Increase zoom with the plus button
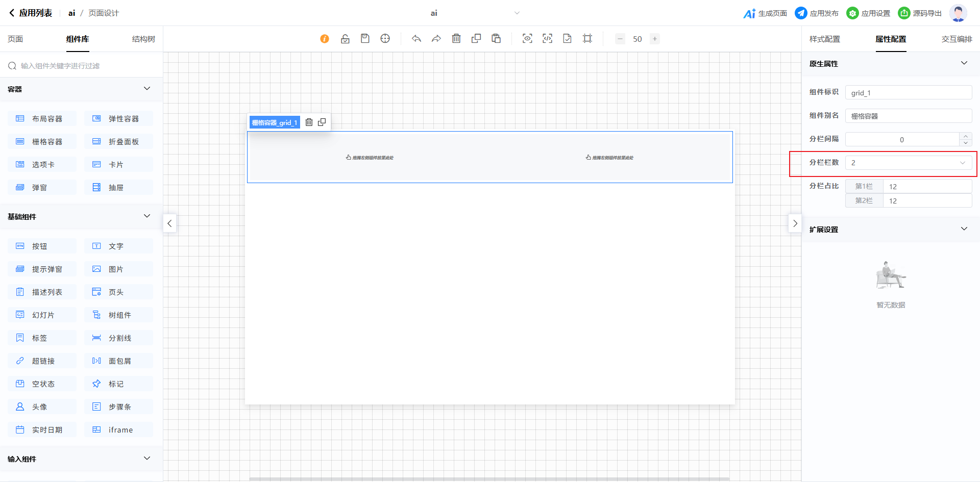Viewport: 980px width, 482px height. point(655,39)
